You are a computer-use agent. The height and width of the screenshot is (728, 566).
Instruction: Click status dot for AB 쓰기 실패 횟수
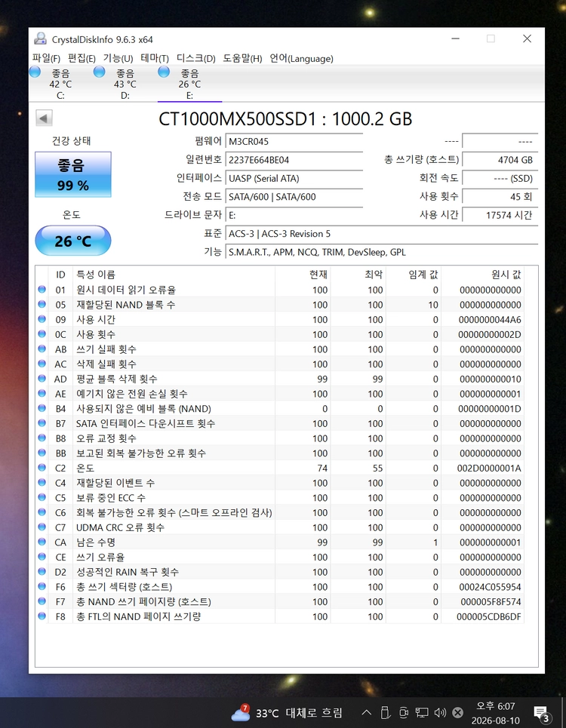(x=42, y=349)
